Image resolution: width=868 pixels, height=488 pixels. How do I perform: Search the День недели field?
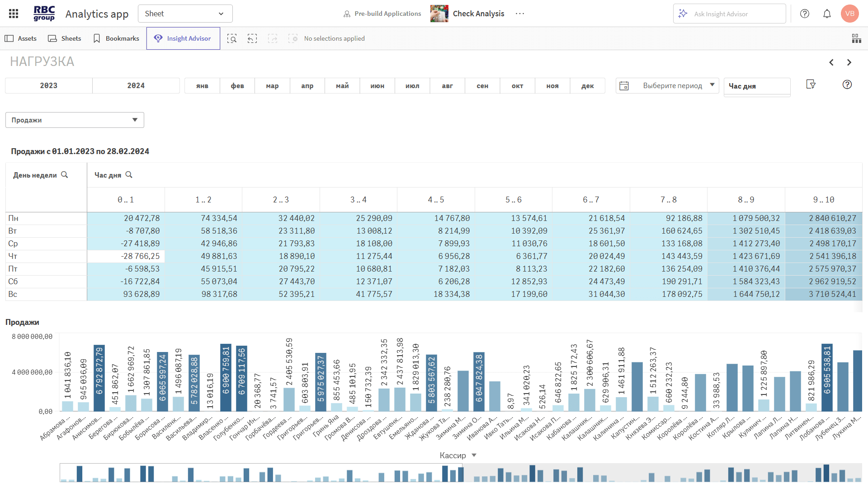click(65, 175)
